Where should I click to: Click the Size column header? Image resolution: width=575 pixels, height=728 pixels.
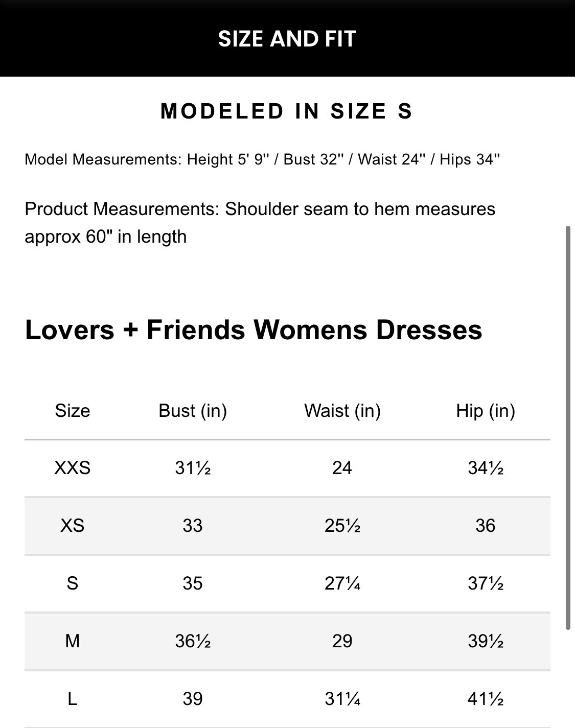[x=73, y=411]
